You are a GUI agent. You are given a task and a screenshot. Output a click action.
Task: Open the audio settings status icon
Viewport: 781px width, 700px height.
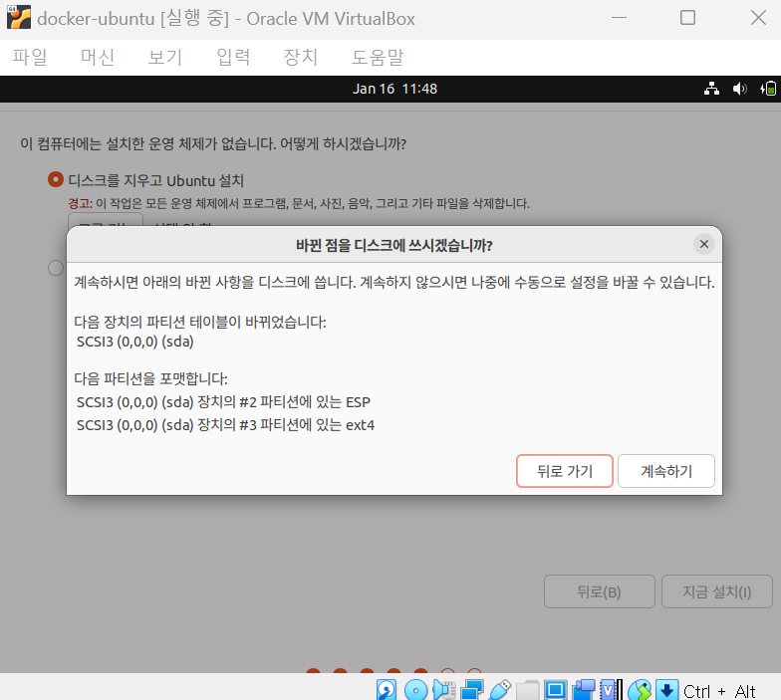coord(444,690)
